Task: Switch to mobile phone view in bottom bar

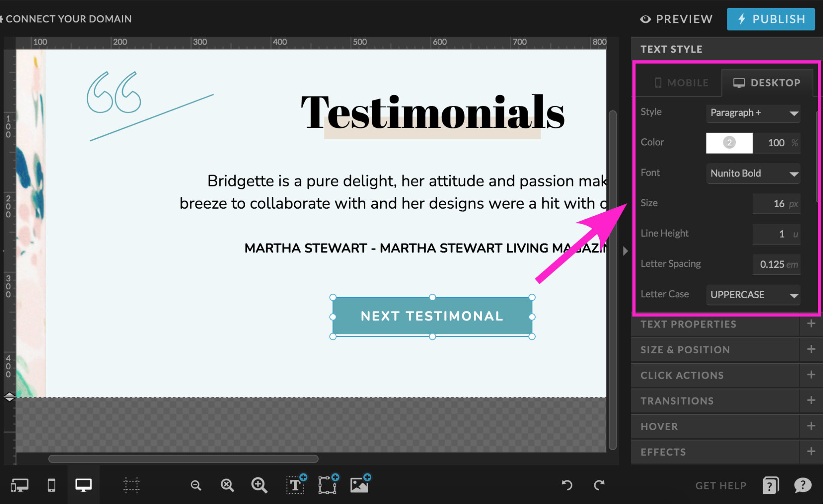Action: point(51,485)
